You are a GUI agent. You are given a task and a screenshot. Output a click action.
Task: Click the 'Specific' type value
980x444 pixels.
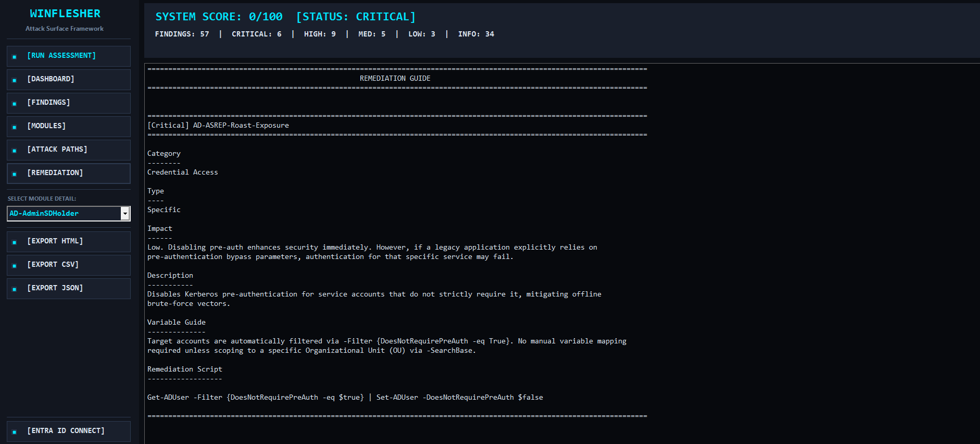click(164, 209)
